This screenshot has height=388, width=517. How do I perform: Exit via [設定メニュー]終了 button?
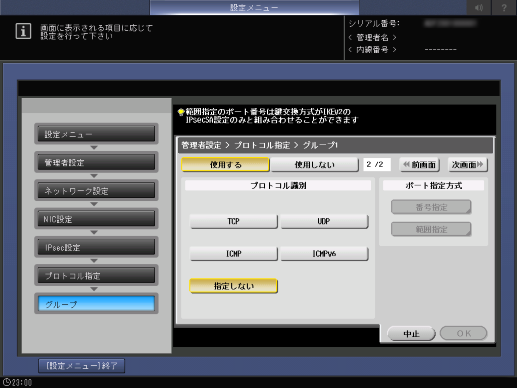tap(82, 366)
